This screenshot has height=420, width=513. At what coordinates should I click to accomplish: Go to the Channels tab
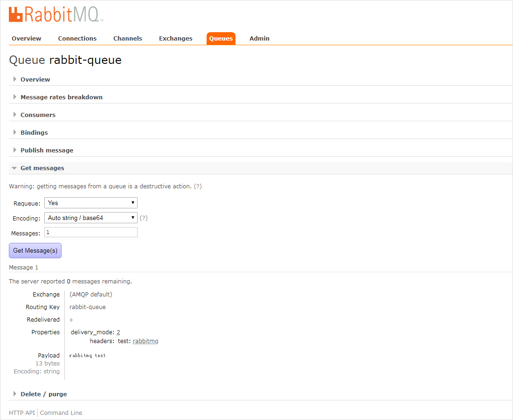point(128,38)
